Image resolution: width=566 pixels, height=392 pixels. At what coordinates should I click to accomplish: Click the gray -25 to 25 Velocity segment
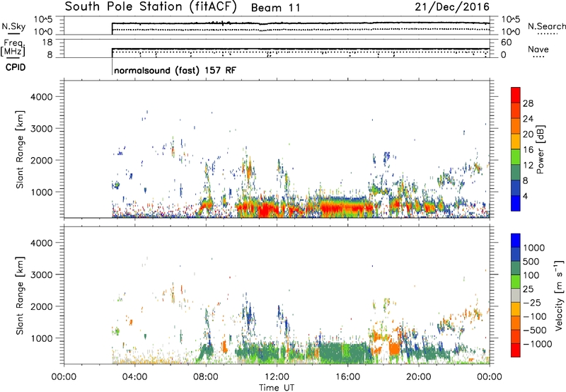coord(516,295)
